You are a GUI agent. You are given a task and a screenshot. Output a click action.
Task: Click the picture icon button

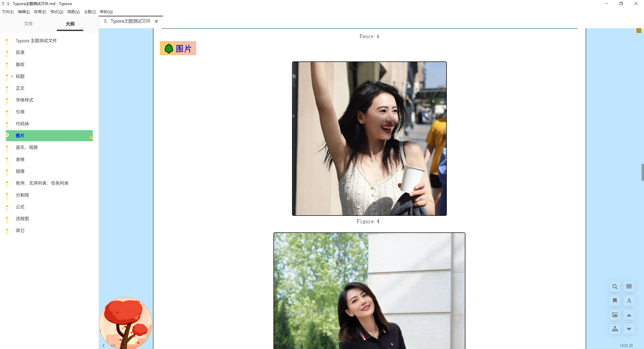tap(615, 315)
